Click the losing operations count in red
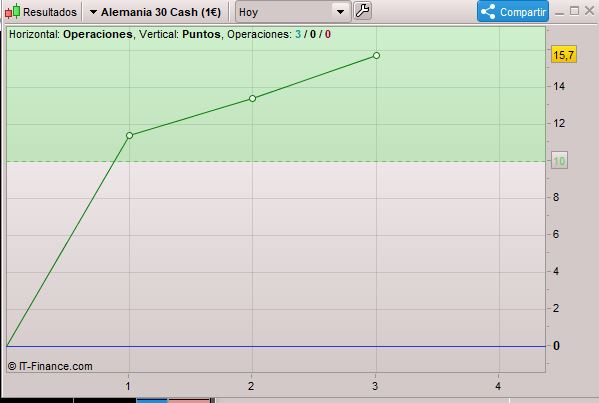The image size is (599, 403). click(328, 34)
